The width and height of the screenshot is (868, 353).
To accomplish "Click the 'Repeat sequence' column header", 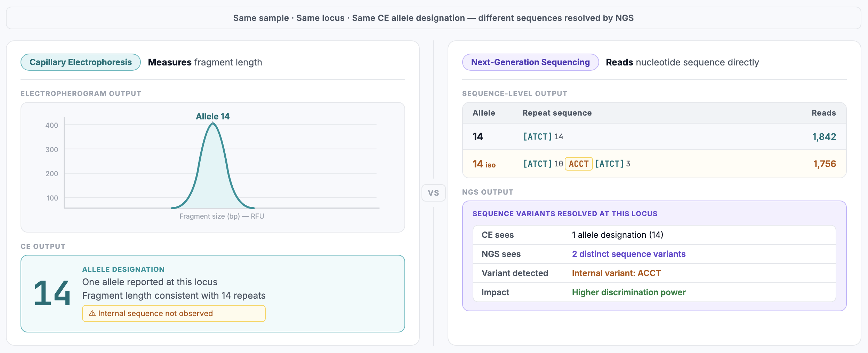I will tap(557, 113).
